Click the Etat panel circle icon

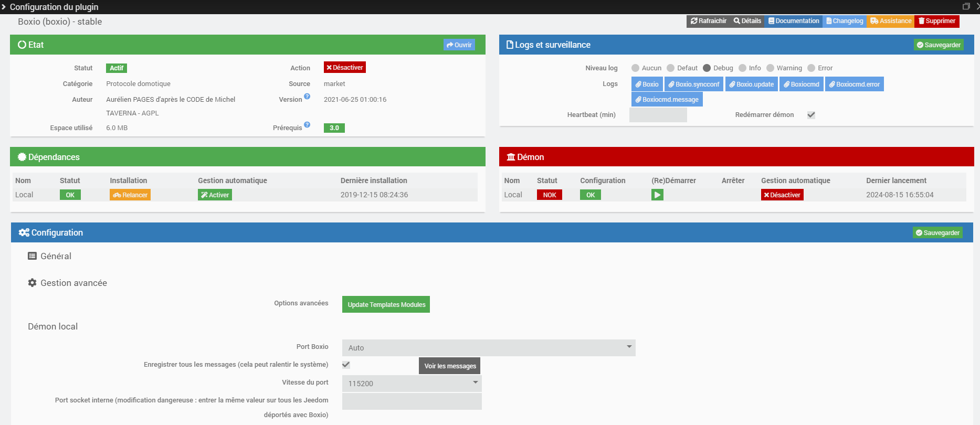(x=22, y=45)
